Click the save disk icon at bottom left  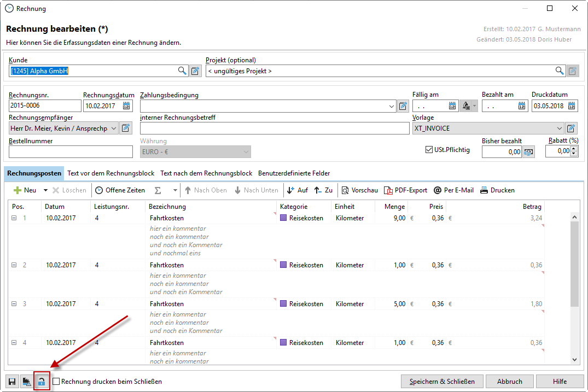(12, 382)
